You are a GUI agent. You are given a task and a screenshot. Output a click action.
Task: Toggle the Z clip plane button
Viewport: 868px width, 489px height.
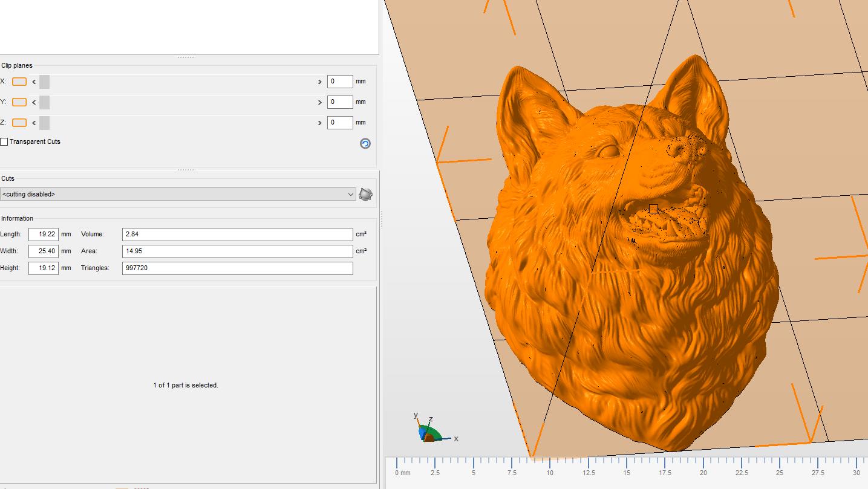(x=19, y=123)
